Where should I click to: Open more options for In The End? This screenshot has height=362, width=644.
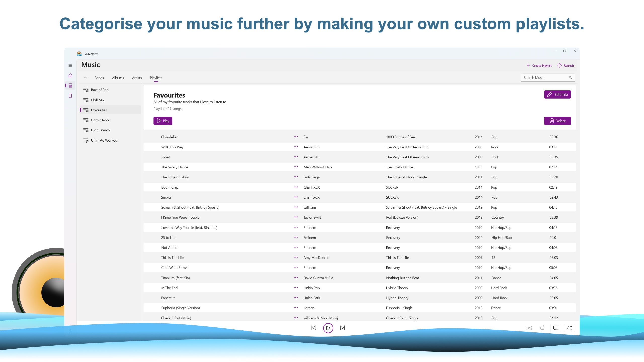295,288
